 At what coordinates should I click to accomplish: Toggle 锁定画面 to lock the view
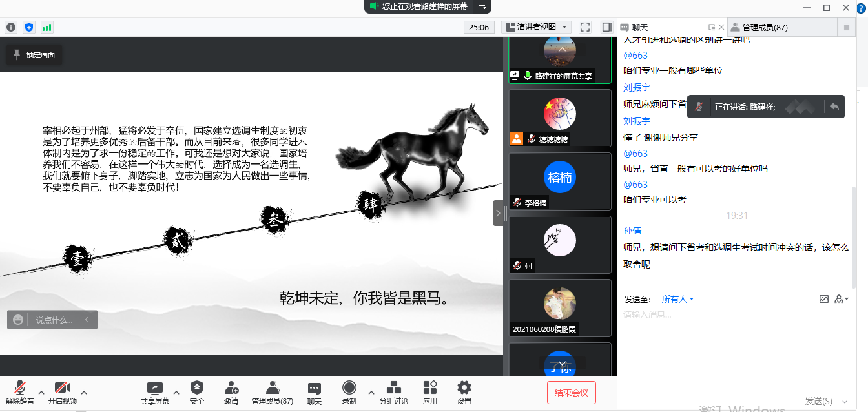pos(34,55)
